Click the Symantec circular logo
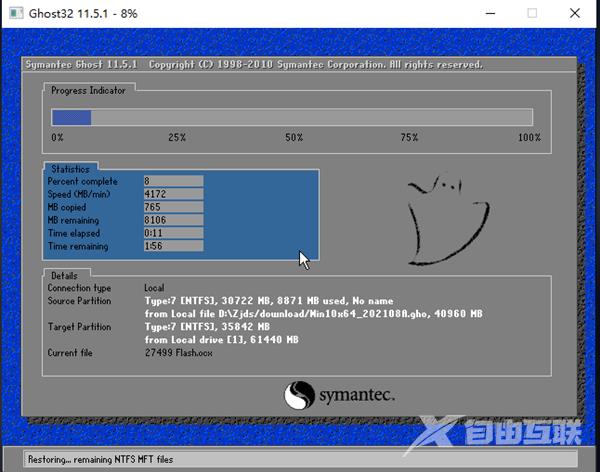 [300, 394]
